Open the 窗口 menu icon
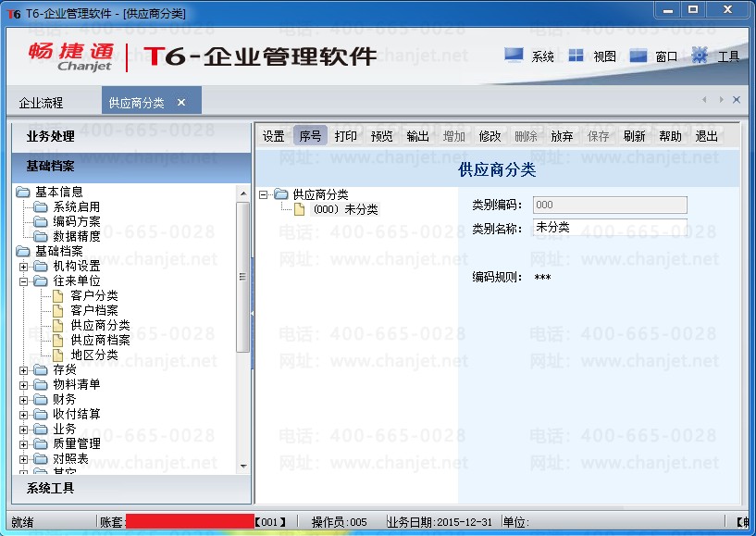The height and width of the screenshot is (536, 756). coord(638,56)
